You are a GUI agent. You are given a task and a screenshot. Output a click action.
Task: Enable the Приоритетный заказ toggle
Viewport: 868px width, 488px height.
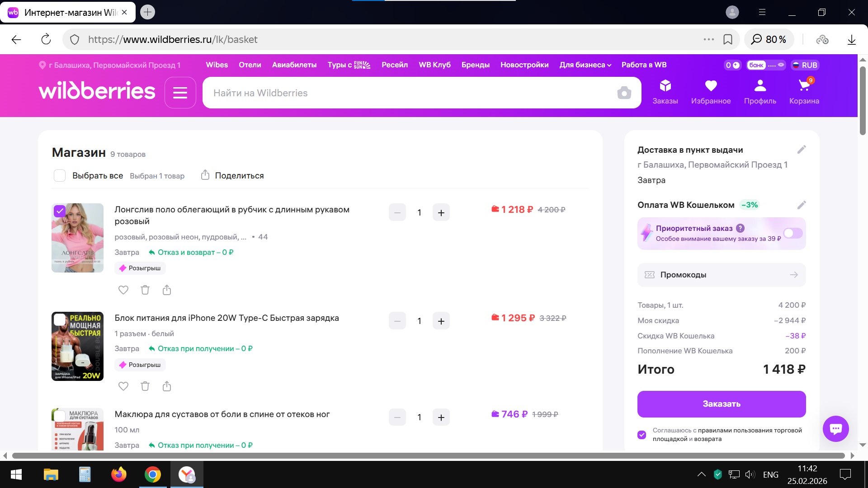(793, 233)
